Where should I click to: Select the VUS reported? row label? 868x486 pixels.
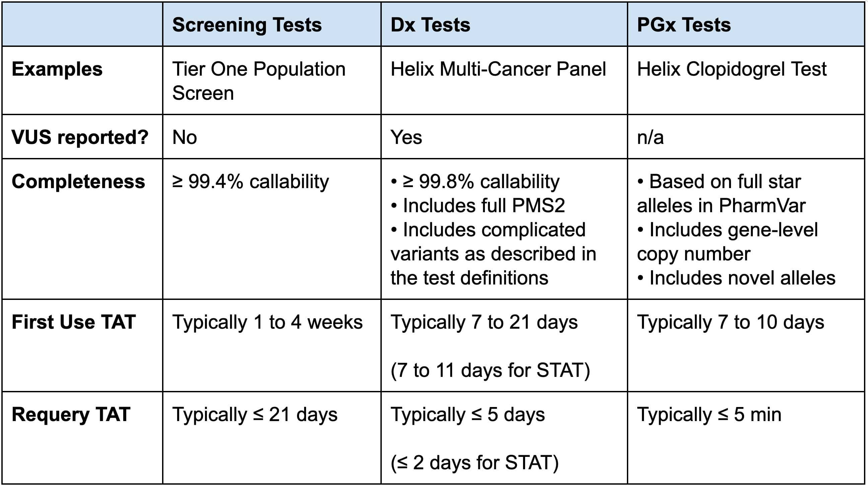80,138
